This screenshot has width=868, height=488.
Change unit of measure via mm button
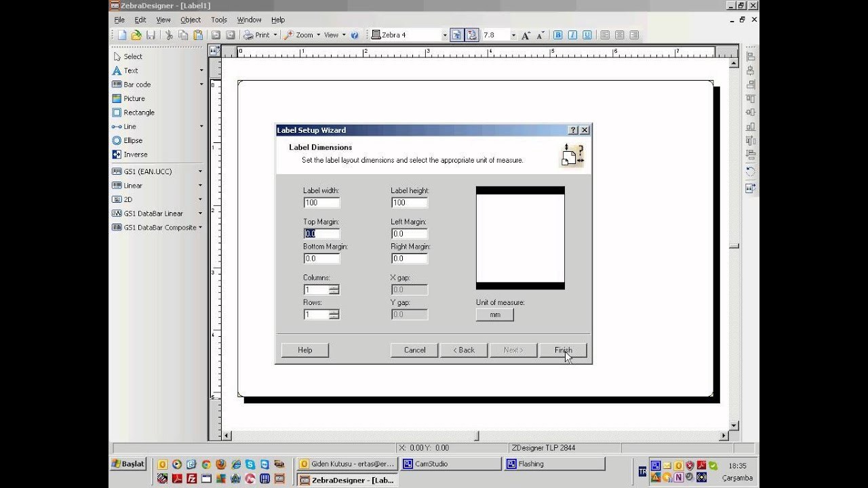(x=495, y=314)
